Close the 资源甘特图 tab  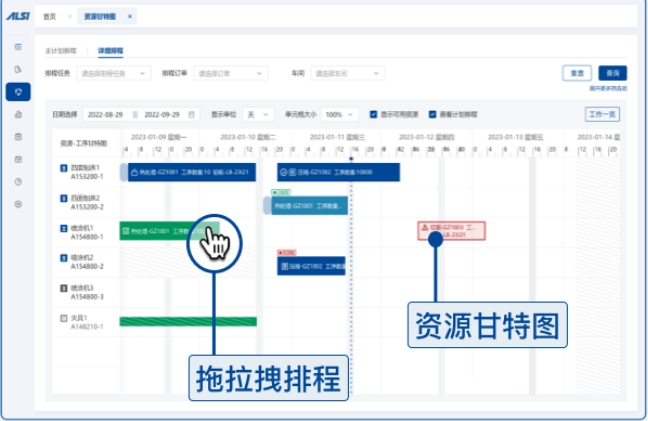coord(130,17)
